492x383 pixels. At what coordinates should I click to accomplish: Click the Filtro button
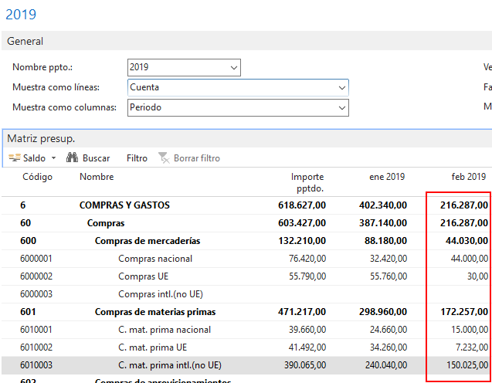pyautogui.click(x=137, y=158)
